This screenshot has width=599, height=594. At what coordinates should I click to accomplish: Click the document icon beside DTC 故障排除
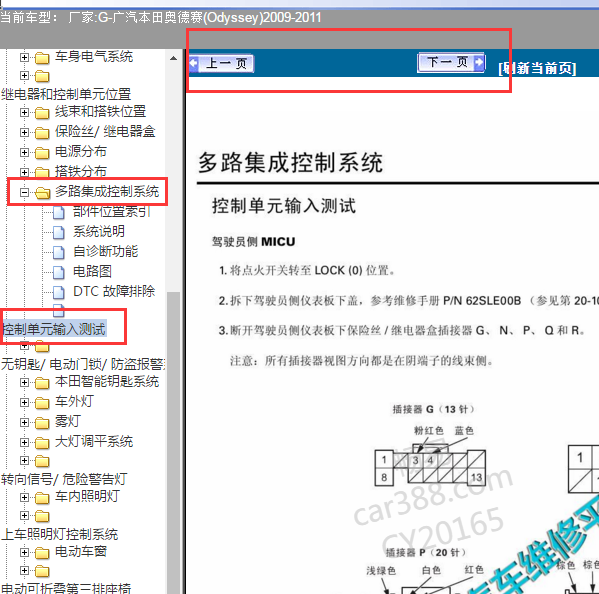[58, 292]
